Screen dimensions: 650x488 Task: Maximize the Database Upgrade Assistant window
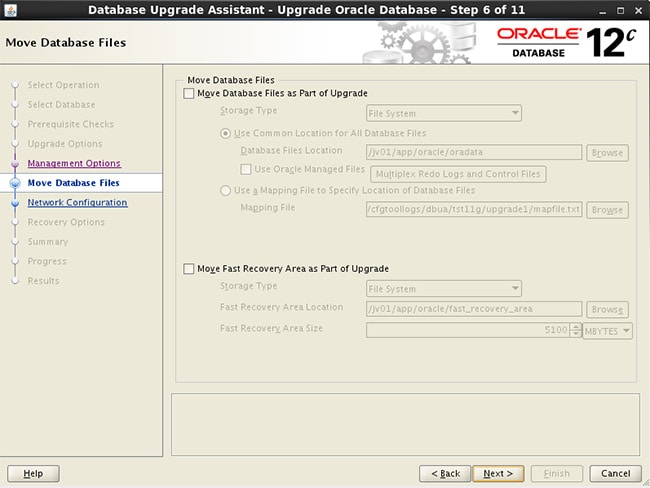tap(621, 11)
